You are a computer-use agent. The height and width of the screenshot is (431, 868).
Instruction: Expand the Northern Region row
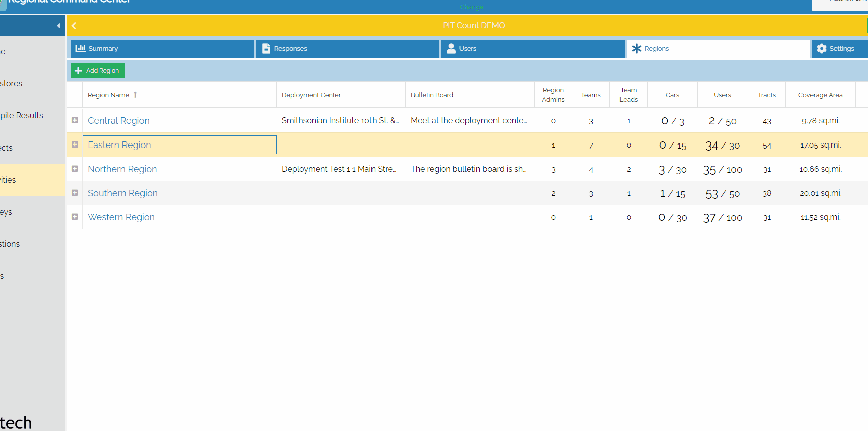(x=75, y=169)
